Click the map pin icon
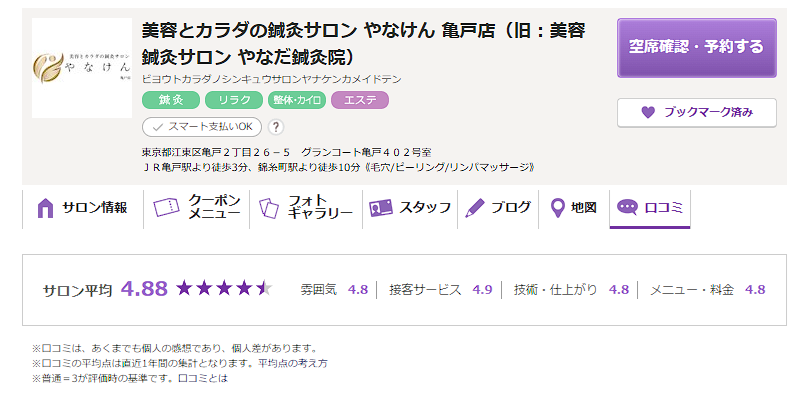Screen dimensions: 794x393 [558, 208]
